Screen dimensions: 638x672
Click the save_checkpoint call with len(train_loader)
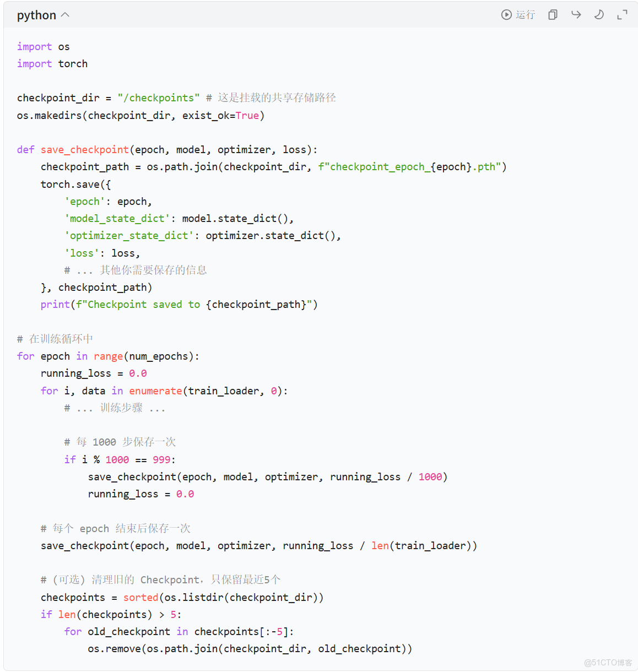[x=259, y=546]
